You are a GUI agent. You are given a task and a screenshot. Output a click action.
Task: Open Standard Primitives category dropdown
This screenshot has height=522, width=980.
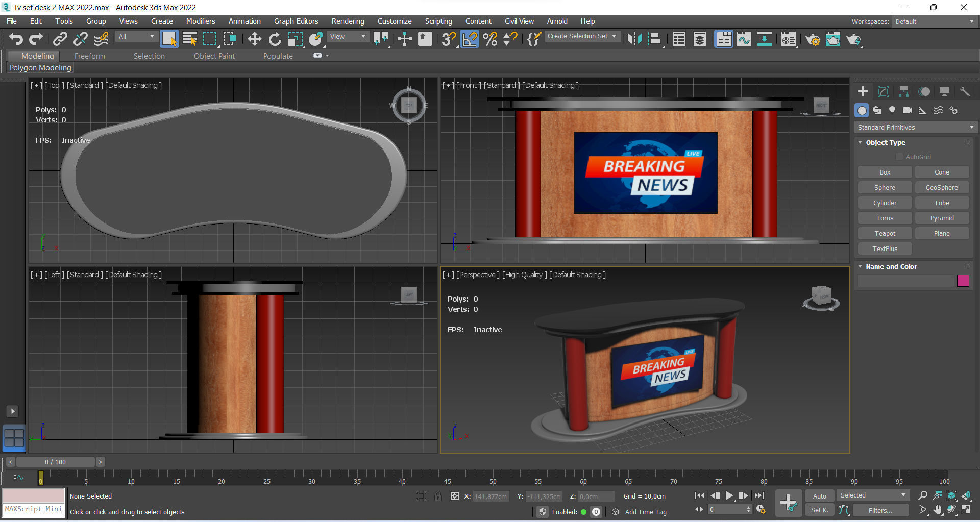click(x=915, y=127)
